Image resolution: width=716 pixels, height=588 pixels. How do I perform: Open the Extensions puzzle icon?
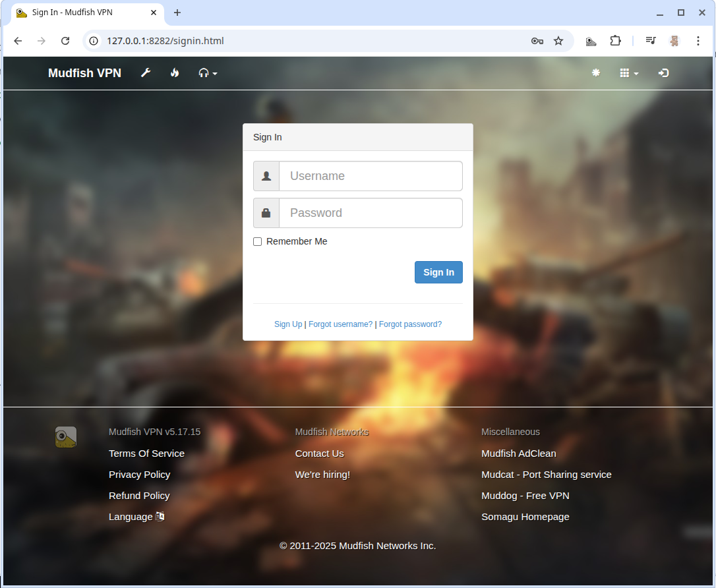coord(616,41)
